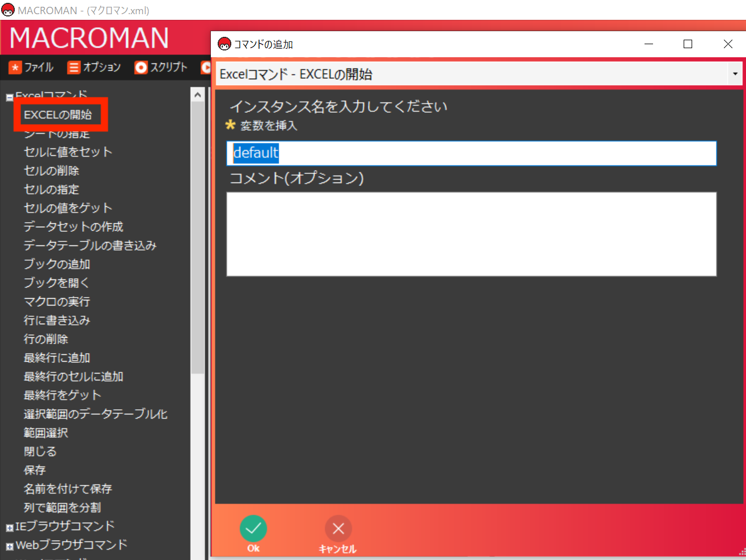This screenshot has height=560, width=746.
Task: Click the キャンセル label
Action: tap(338, 549)
